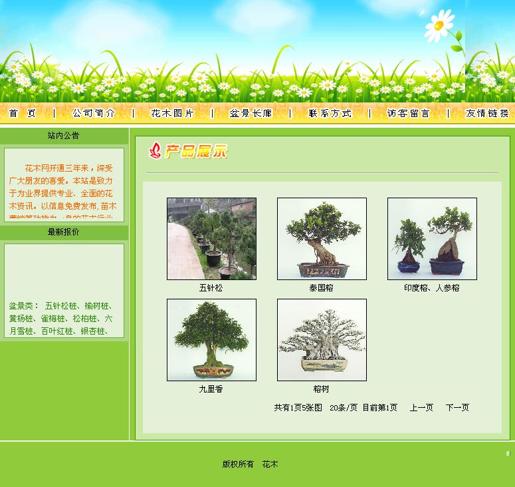Click the announcement text starting 花木网开通三年来
The height and width of the screenshot is (487, 515).
click(63, 191)
